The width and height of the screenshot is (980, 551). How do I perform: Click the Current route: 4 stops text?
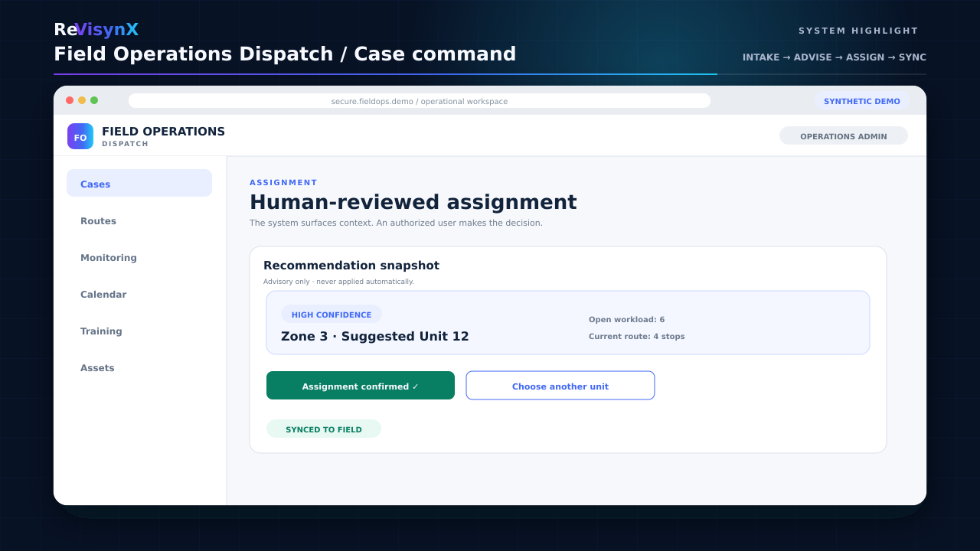[x=637, y=336]
